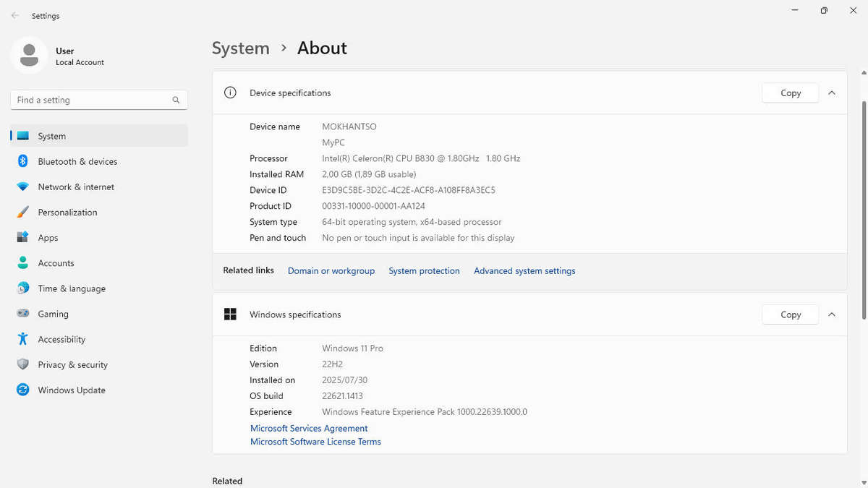Click the Find a setting search box
Image resolution: width=868 pixels, height=488 pixels.
[99, 100]
